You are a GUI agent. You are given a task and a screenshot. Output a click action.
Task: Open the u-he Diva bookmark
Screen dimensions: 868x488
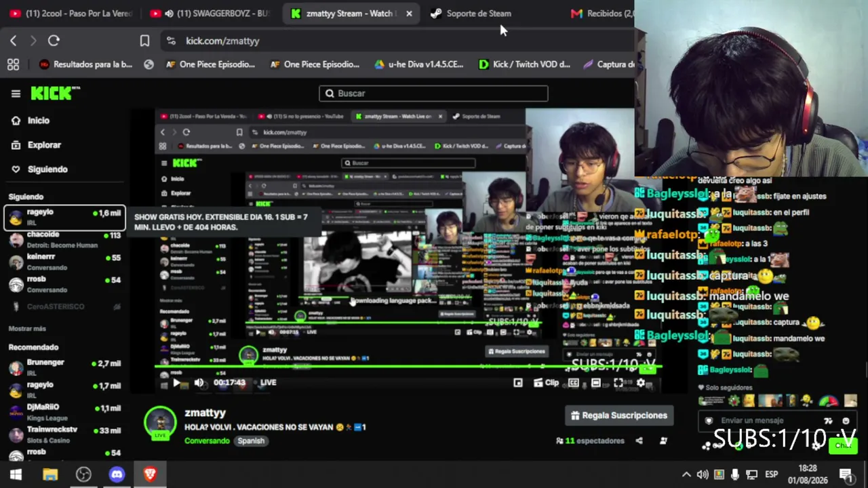click(418, 64)
